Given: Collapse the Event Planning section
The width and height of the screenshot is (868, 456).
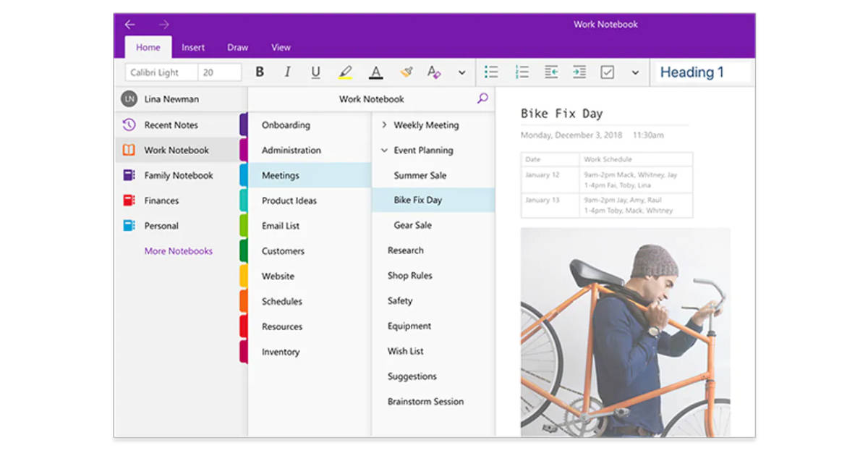Looking at the screenshot, I should click(383, 150).
